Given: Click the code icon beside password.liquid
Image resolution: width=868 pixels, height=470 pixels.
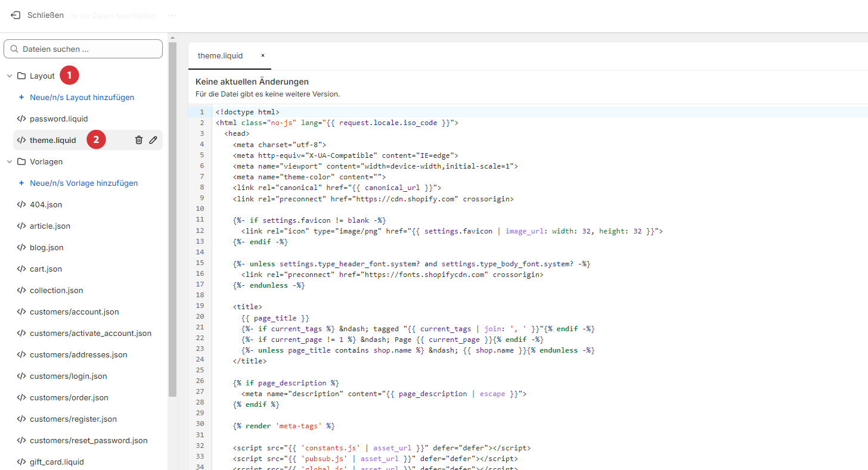Looking at the screenshot, I should coord(21,119).
